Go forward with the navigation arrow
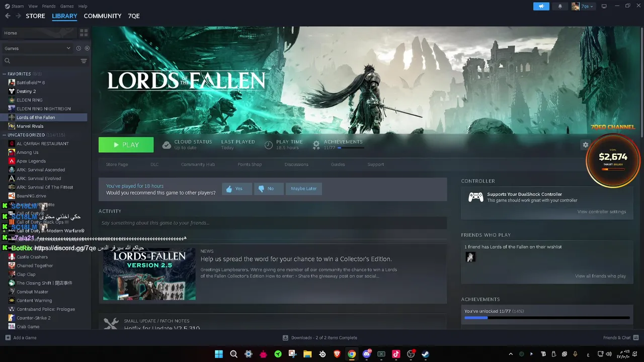This screenshot has width=644, height=362. click(x=18, y=16)
